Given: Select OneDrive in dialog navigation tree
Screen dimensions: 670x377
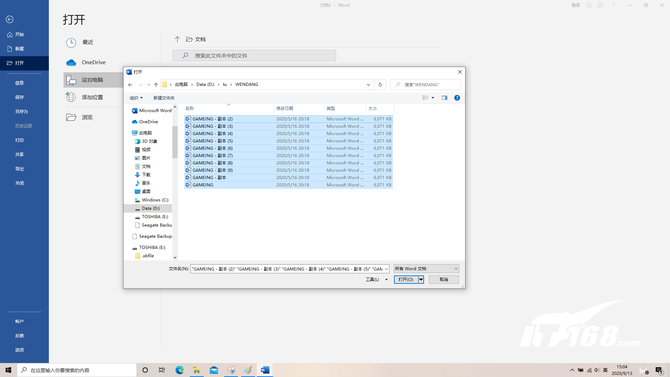Looking at the screenshot, I should tap(145, 122).
